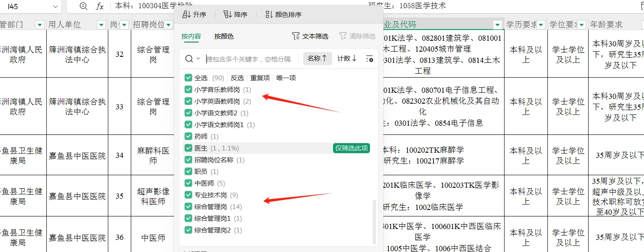The height and width of the screenshot is (252, 644).
Task: Uncheck 综合管理岗2 checkbox
Action: [x=188, y=230]
